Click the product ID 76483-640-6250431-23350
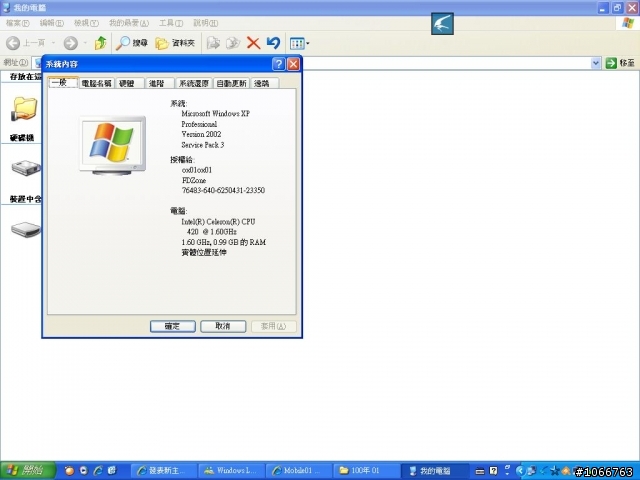This screenshot has width=640, height=480. 223,190
